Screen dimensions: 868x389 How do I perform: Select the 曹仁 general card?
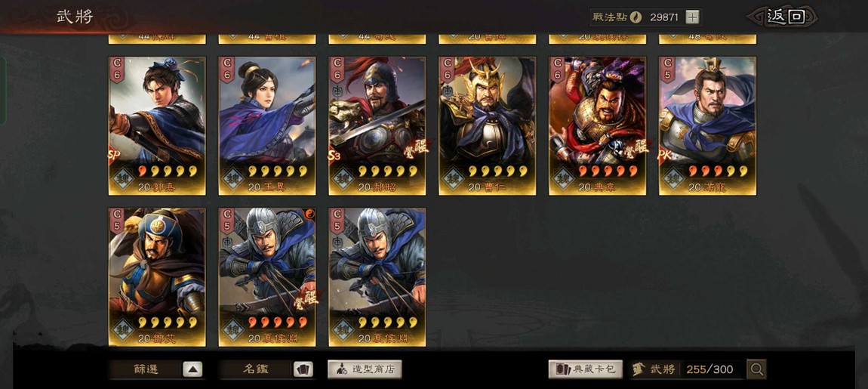coord(487,126)
